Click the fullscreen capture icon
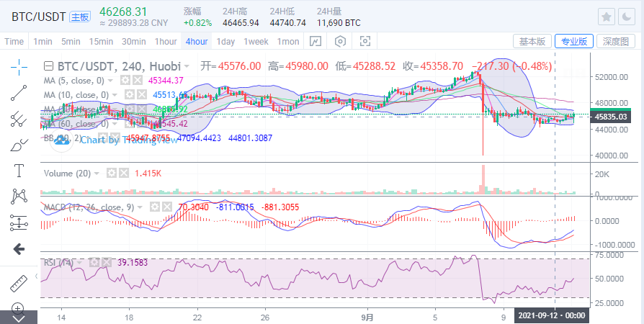Viewport: 644px width, 324px height. pos(365,41)
